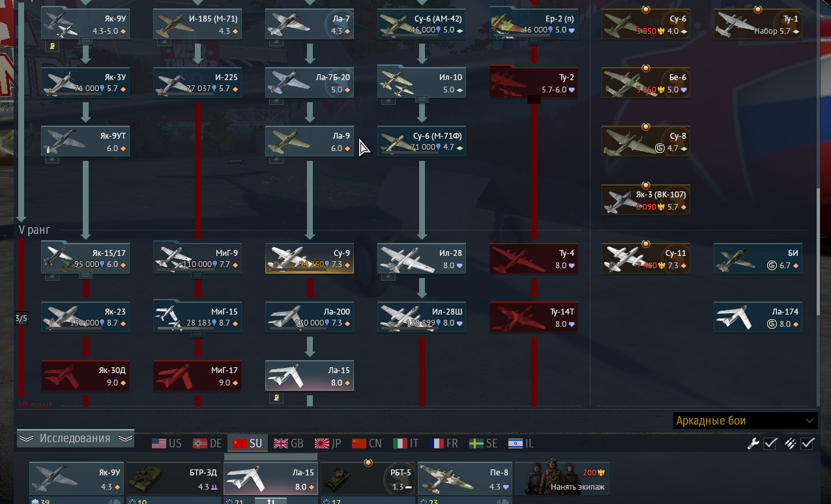Select the БИ rocket aircraft

point(758,258)
